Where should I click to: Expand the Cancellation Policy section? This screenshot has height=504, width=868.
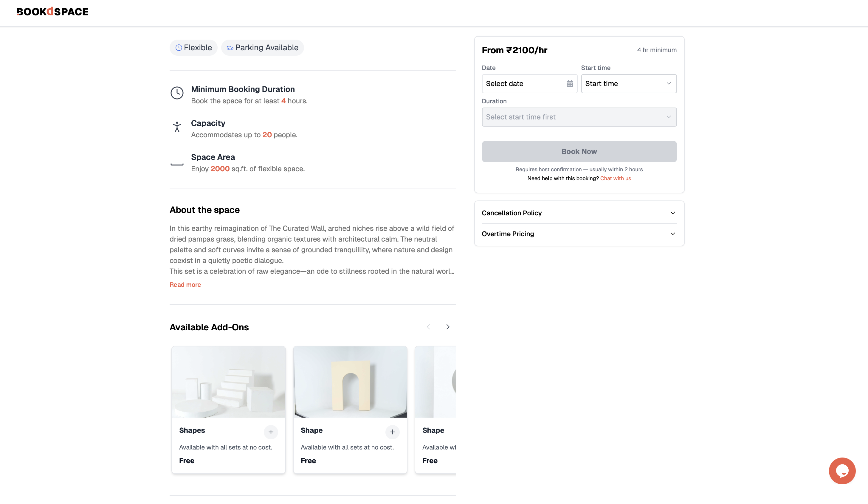[579, 213]
